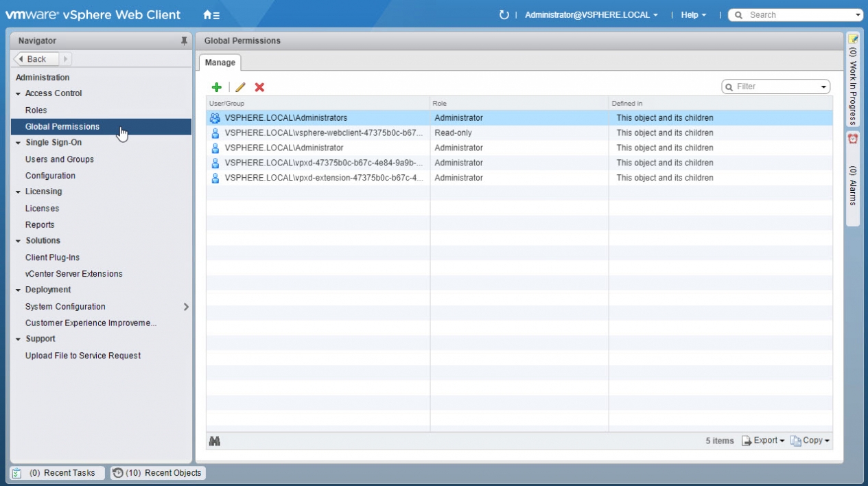Expand the System Configuration arrow

coord(186,307)
